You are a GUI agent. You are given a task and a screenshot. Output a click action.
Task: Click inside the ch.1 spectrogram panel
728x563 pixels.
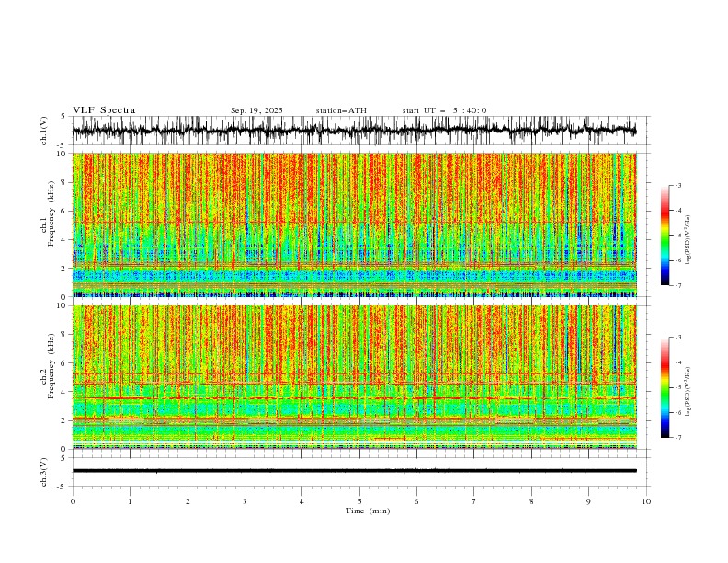click(354, 224)
